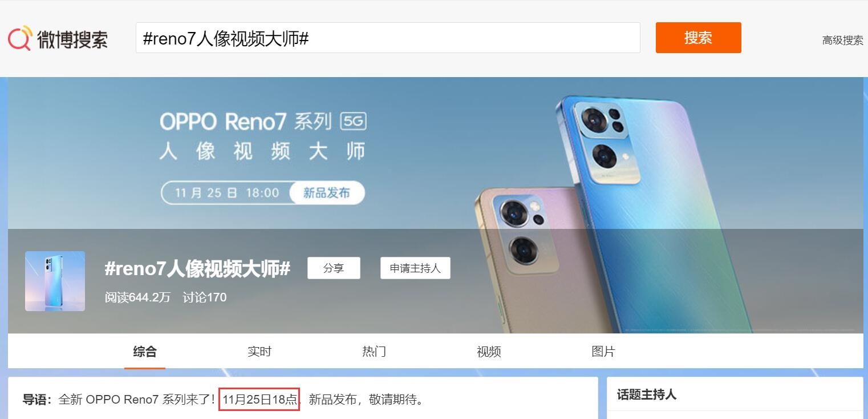Click the Weibo search logo icon
The height and width of the screenshot is (419, 868).
(x=19, y=38)
